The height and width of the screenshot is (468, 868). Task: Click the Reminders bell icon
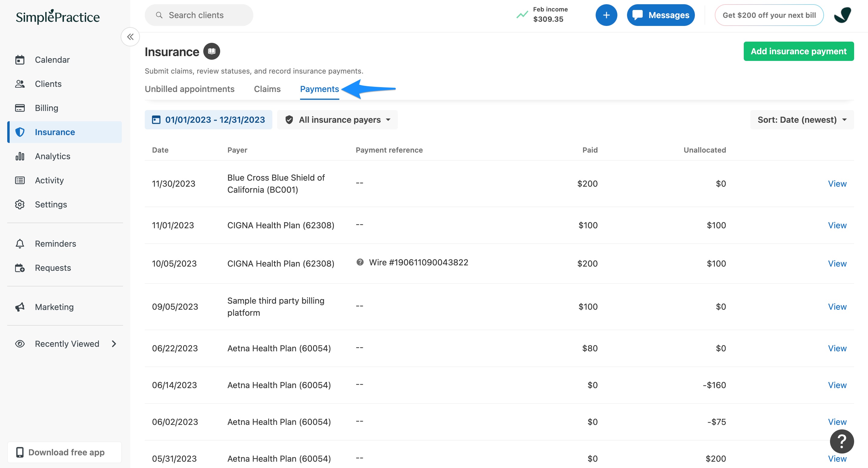pyautogui.click(x=20, y=244)
